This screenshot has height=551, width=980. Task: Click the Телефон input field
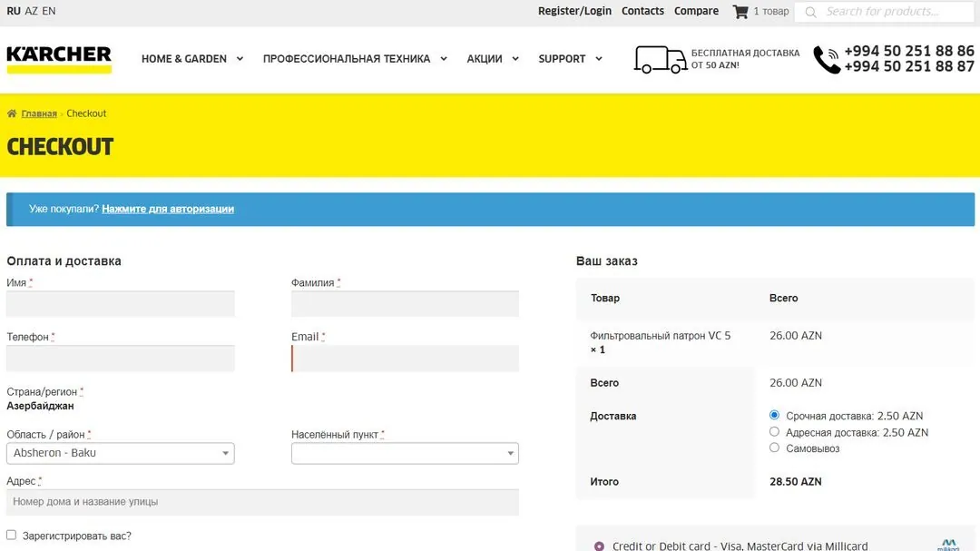point(120,359)
